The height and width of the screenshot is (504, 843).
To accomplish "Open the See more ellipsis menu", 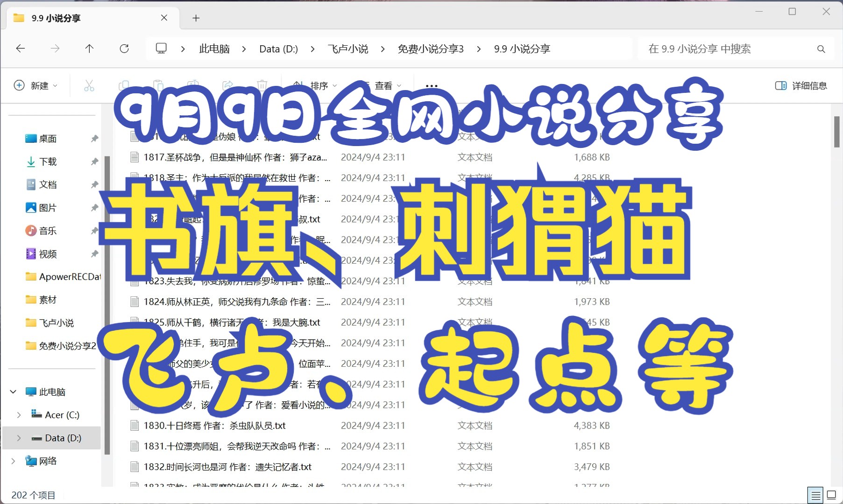I will [432, 86].
